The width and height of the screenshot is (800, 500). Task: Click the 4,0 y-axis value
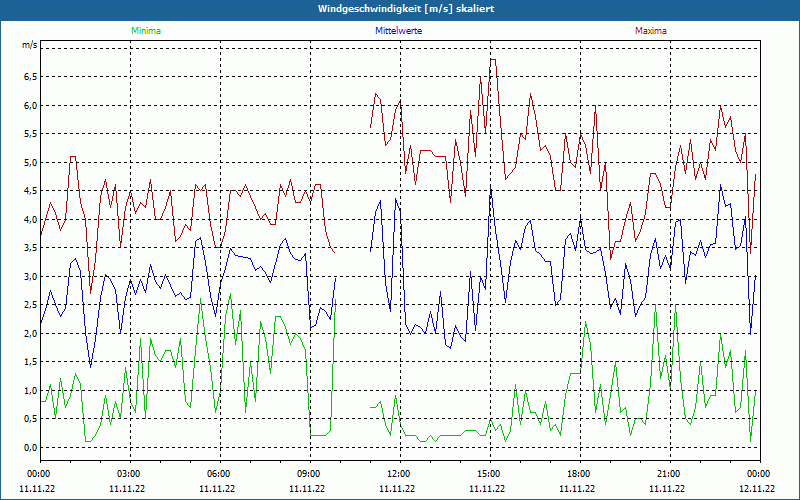point(30,219)
